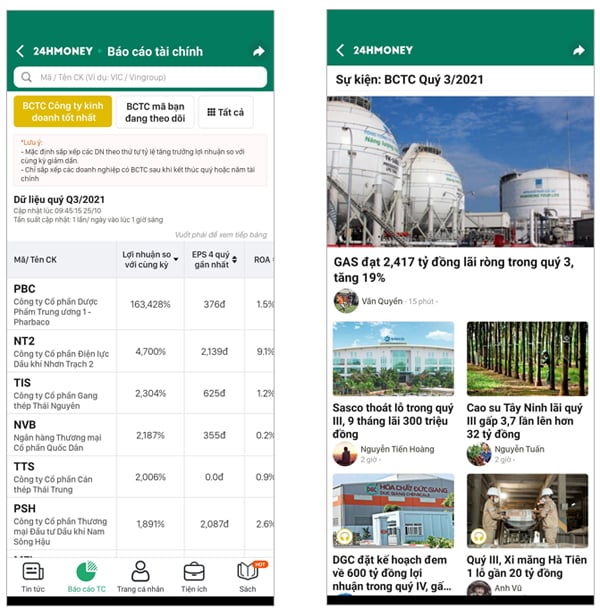Click the 2,087đ EPS value
This screenshot has height=609, width=600.
point(214,524)
